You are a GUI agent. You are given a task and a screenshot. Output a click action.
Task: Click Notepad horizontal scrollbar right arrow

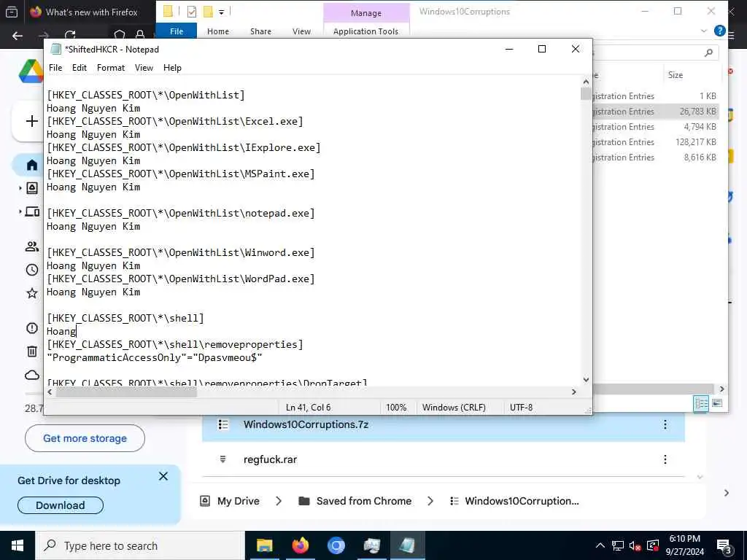click(x=573, y=392)
